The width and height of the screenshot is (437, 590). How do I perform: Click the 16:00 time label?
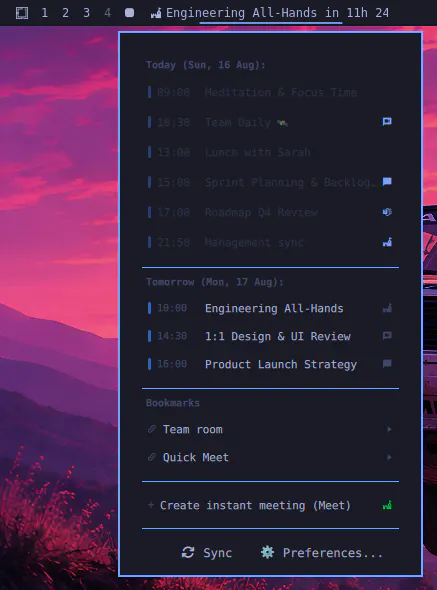point(172,364)
